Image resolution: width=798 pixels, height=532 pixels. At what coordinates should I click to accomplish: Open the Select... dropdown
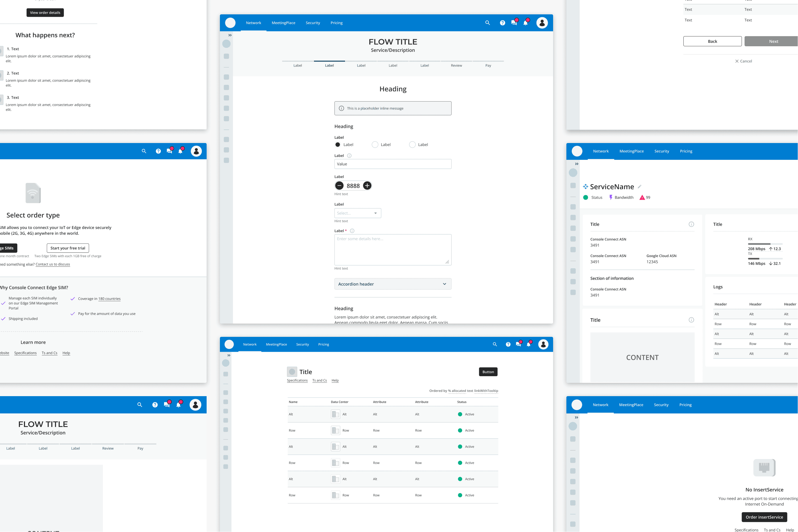(358, 213)
